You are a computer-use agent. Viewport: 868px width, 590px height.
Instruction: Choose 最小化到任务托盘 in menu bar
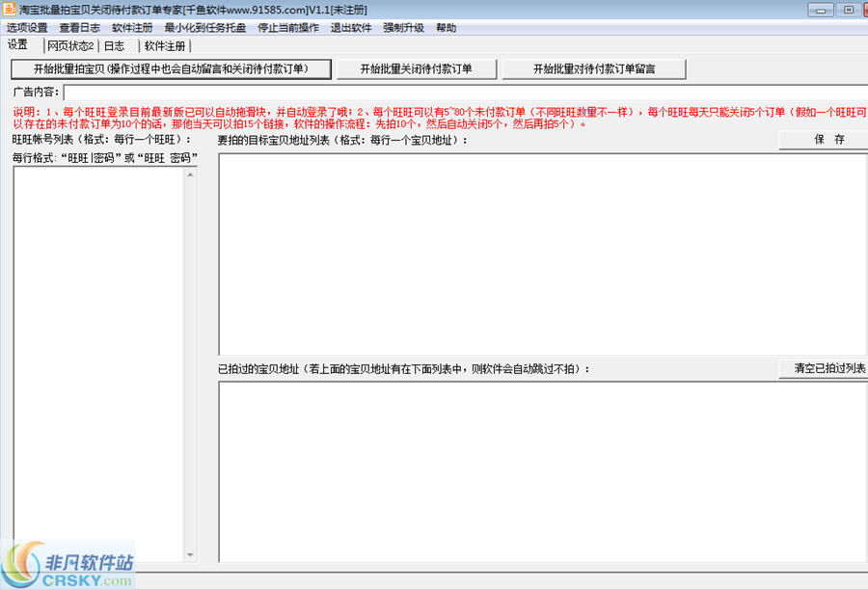[204, 28]
